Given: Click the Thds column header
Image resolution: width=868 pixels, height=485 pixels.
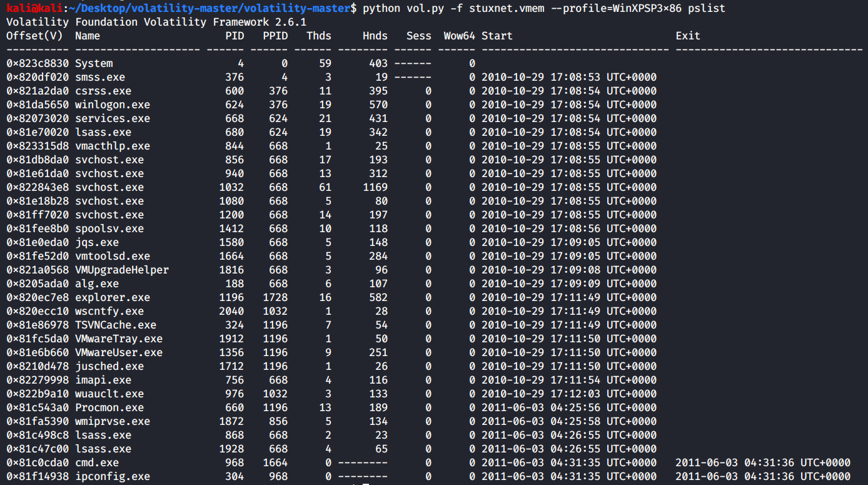Looking at the screenshot, I should [319, 36].
